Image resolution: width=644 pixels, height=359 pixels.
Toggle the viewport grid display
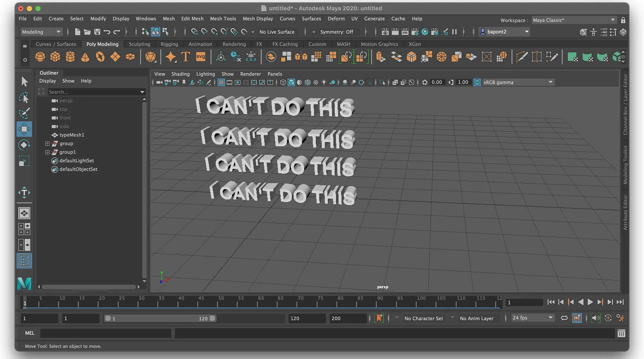[221, 82]
